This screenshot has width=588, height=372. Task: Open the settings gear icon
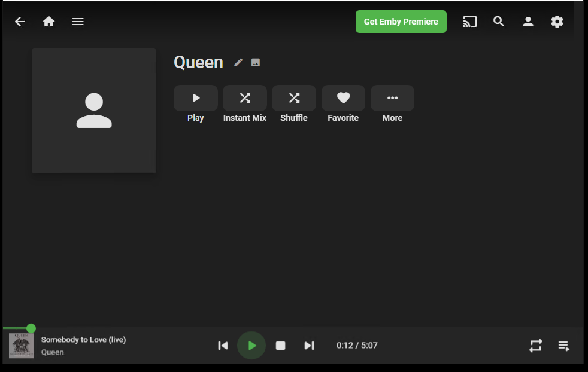coord(557,22)
